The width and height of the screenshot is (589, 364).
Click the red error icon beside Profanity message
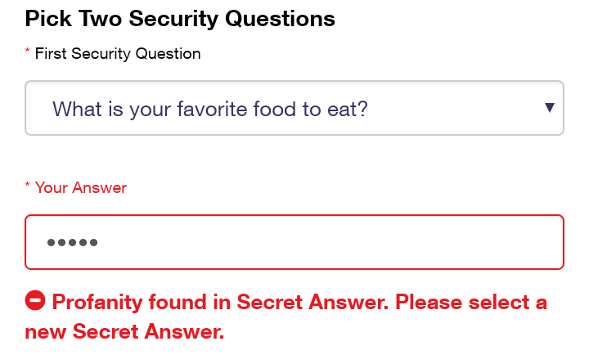pos(35,302)
